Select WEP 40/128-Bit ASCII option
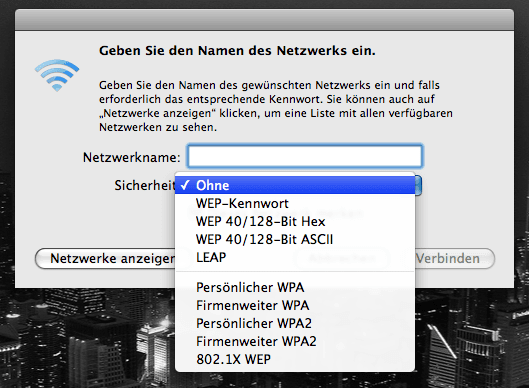The width and height of the screenshot is (529, 388). (295, 239)
